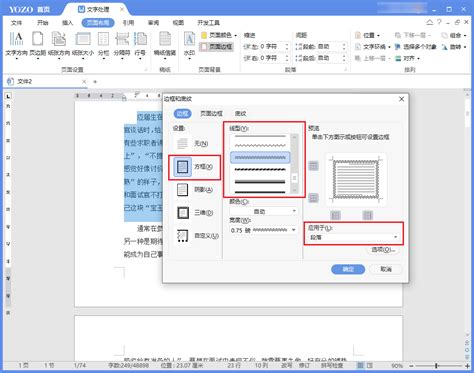Click the 确定 OK button
This screenshot has height=373, width=474.
pos(348,269)
